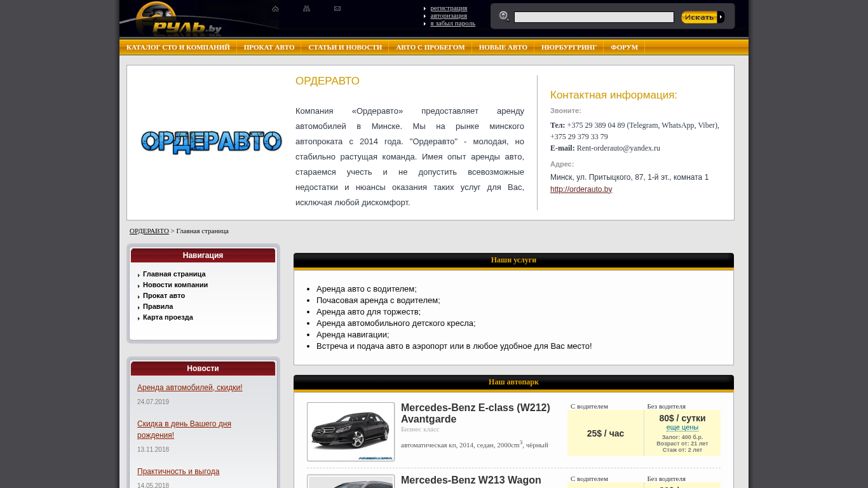Viewport: 868px width, 488px height.
Task: Click the Наши услуги section header
Action: pos(513,260)
